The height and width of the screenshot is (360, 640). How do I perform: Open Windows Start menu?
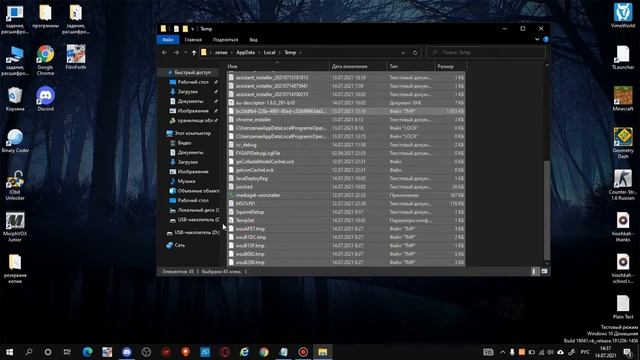[x=9, y=352]
